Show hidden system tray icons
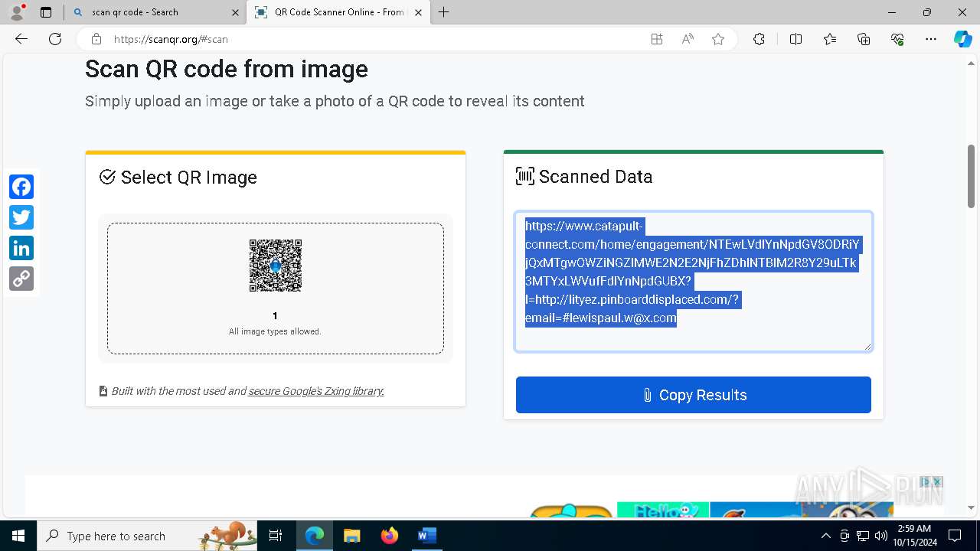Screen dimensions: 980x551 click(x=825, y=536)
